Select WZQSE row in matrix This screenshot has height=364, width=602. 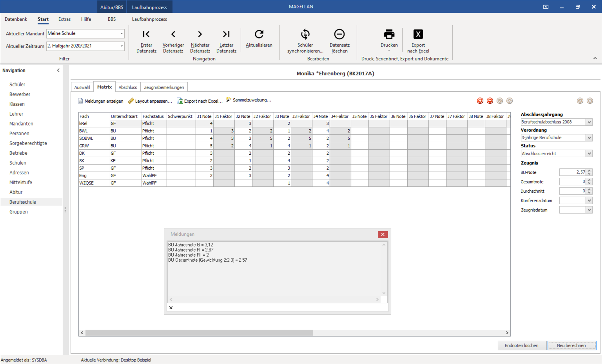(294, 183)
